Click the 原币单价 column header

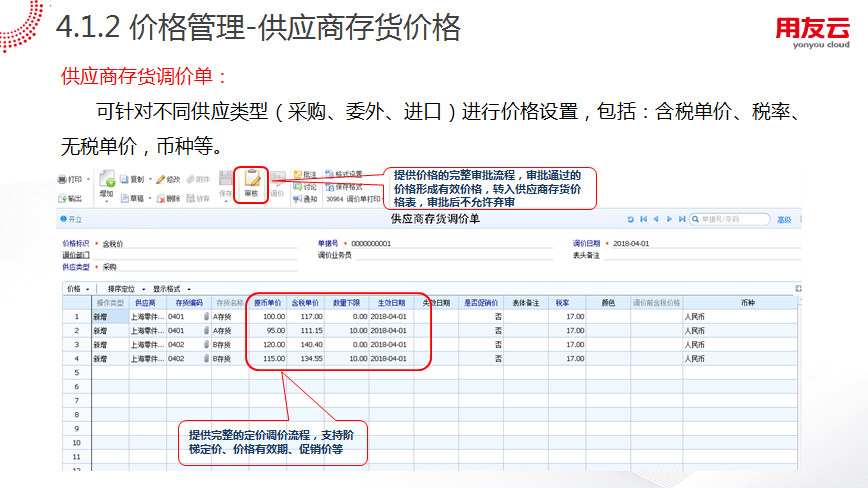(267, 303)
